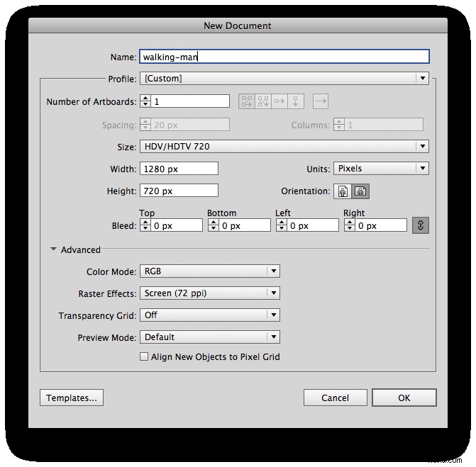Click the Advanced section label
This screenshot has width=476, height=467.
tap(80, 249)
